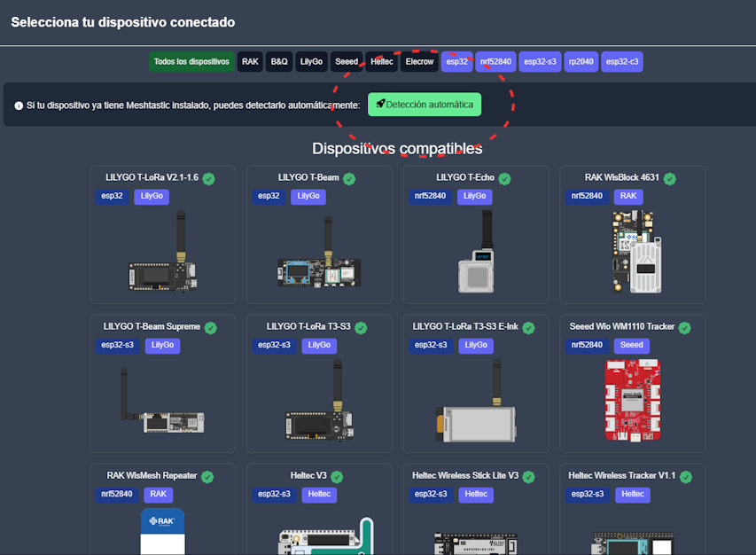Click green checkmark on LILYGO T-LoRa V2.1-1.6
This screenshot has height=555, width=756.
click(x=209, y=179)
